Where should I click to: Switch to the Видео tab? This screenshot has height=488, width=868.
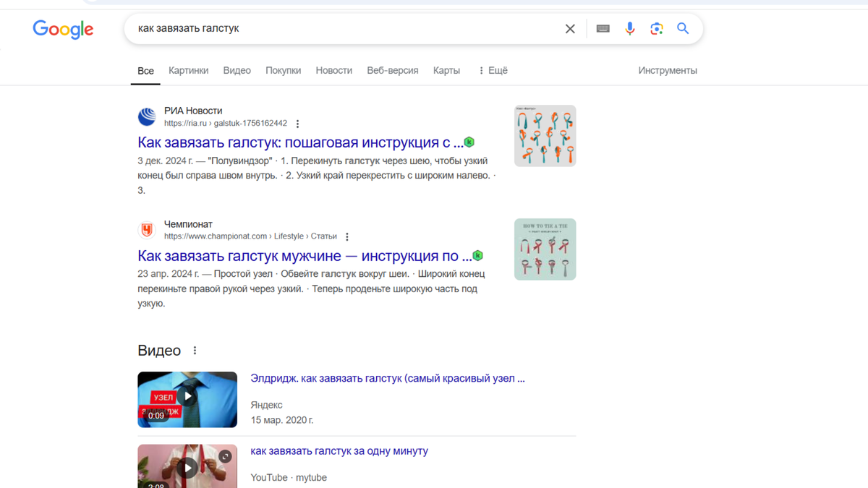coord(237,70)
